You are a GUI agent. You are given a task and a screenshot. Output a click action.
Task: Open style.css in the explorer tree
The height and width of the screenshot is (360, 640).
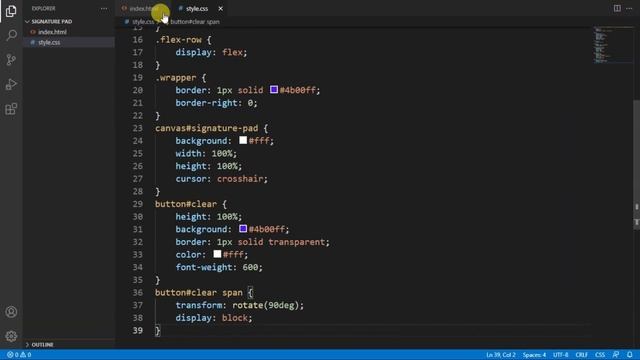tap(49, 42)
